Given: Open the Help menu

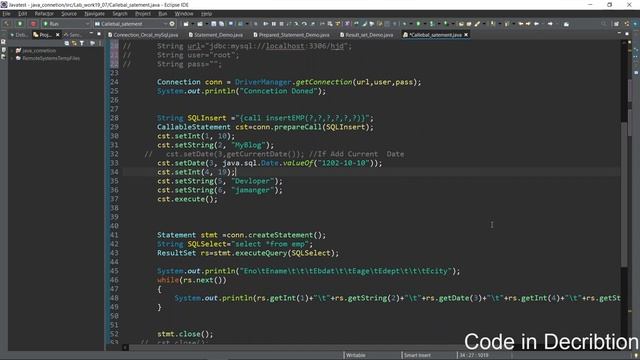Looking at the screenshot, I should click(x=207, y=13).
